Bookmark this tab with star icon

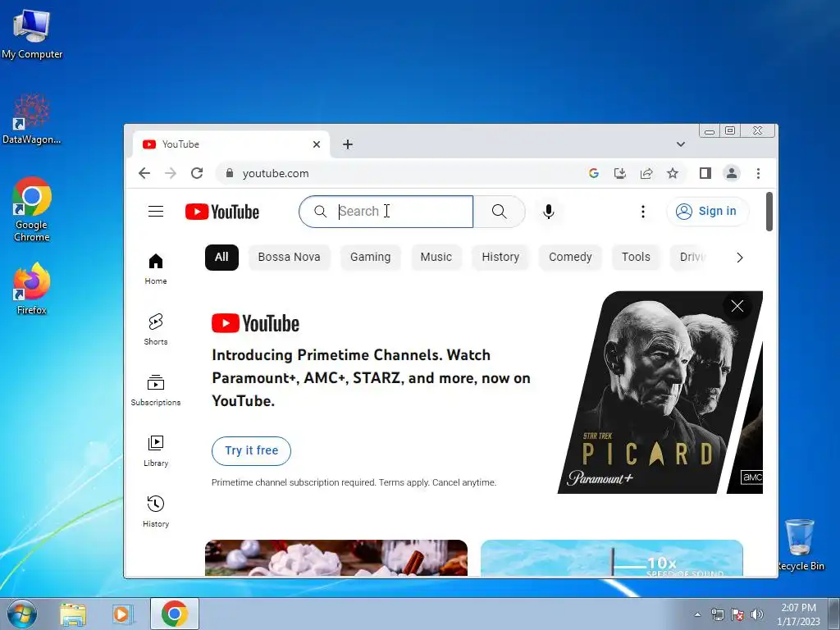coord(673,173)
